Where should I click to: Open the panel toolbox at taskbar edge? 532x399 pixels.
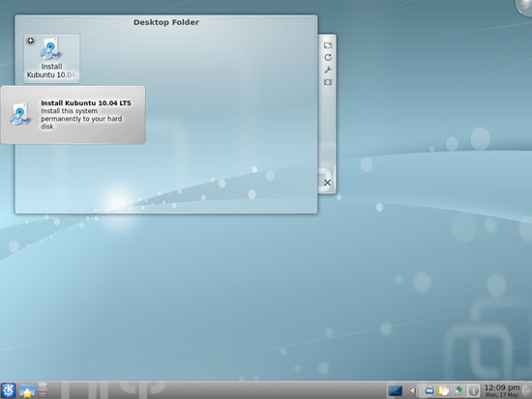point(527,390)
